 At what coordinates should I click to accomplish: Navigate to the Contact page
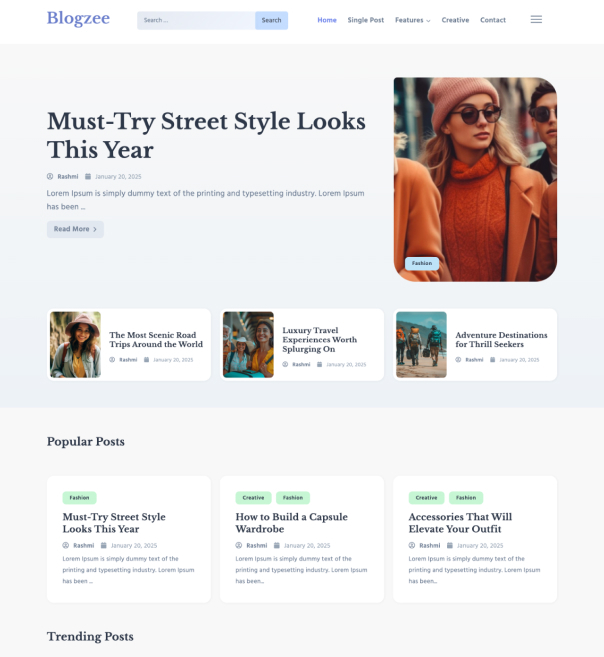(x=492, y=20)
